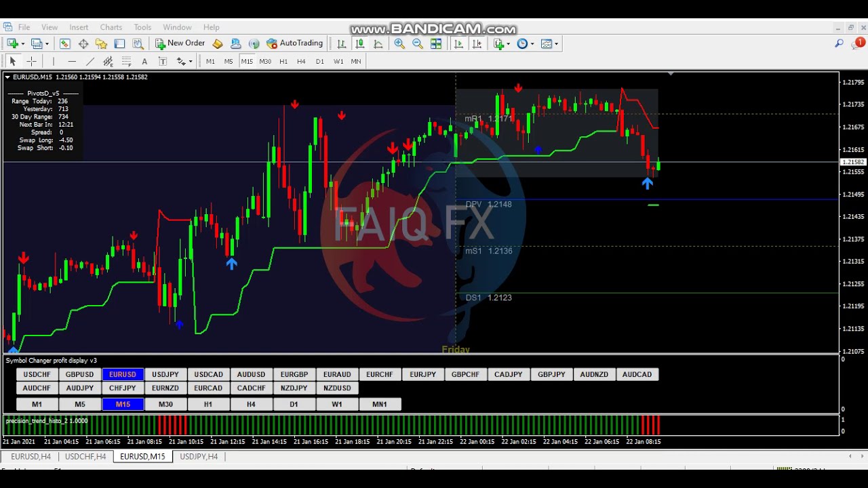The image size is (868, 488).
Task: Open the Terminal panel icon
Action: click(x=119, y=43)
